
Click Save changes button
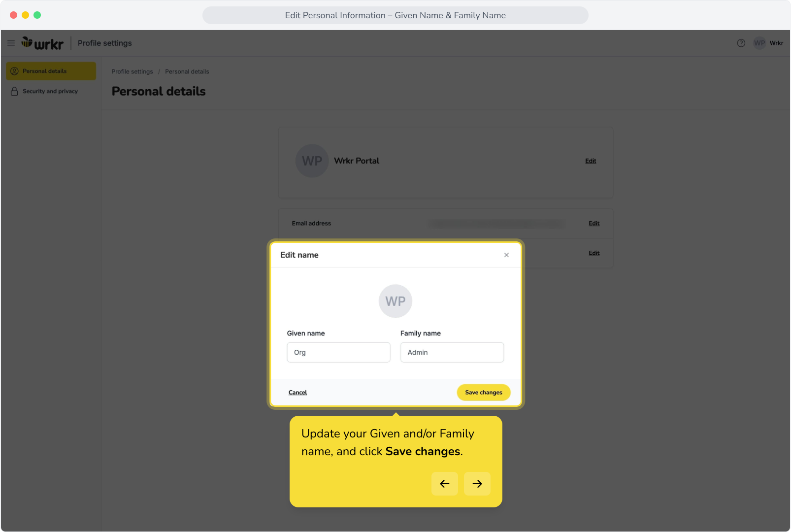click(x=484, y=393)
